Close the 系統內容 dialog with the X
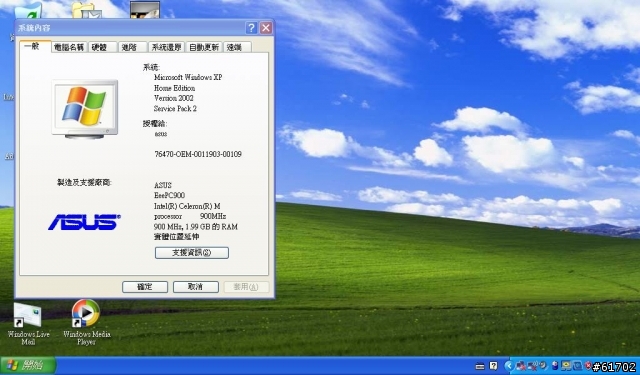 pyautogui.click(x=266, y=28)
